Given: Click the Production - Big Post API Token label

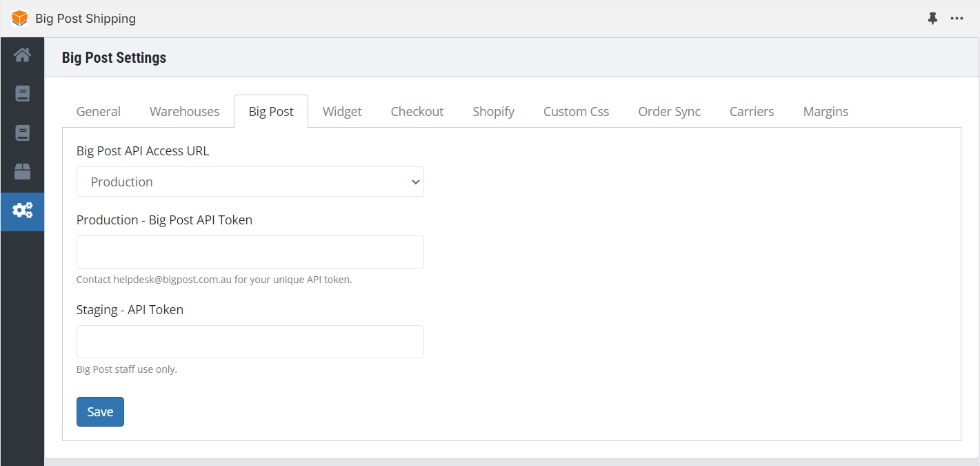Looking at the screenshot, I should point(164,220).
